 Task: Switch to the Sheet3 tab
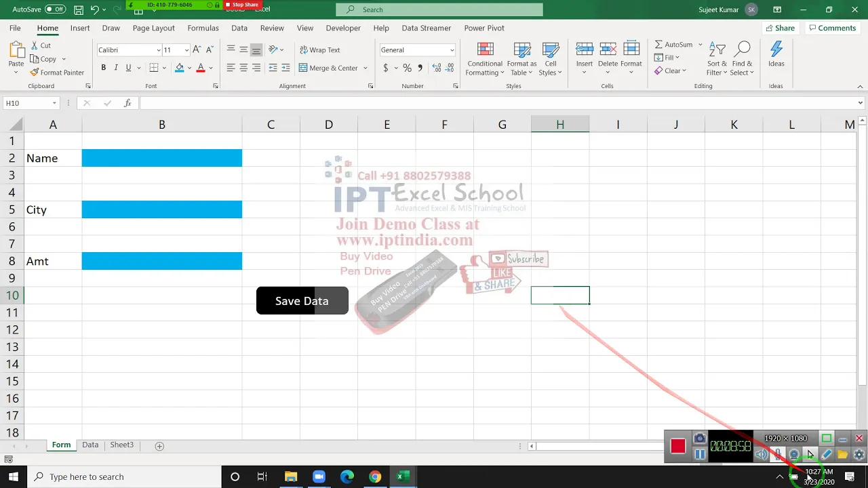coord(122,445)
